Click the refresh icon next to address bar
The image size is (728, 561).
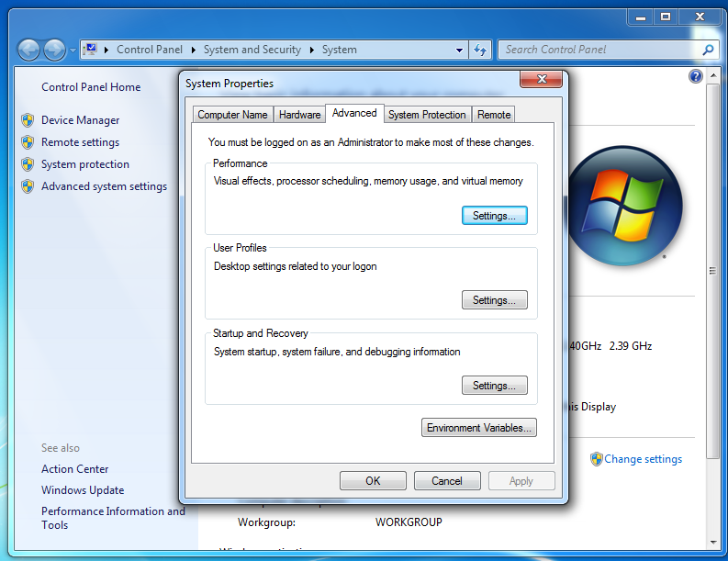click(480, 50)
